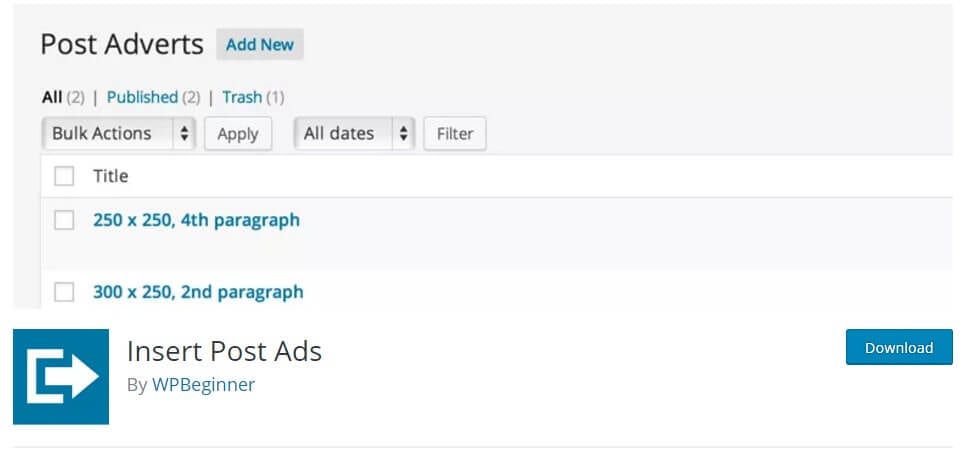Click the Insert Post Ads plugin logo
The height and width of the screenshot is (461, 966).
pos(61,377)
